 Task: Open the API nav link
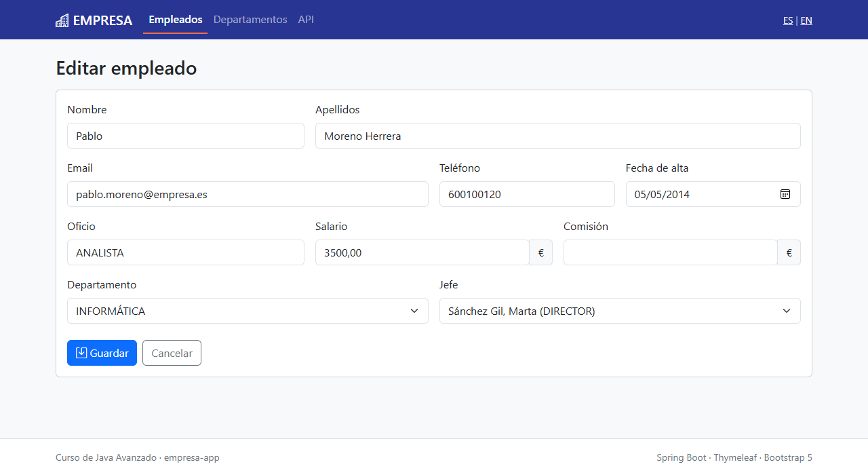306,20
